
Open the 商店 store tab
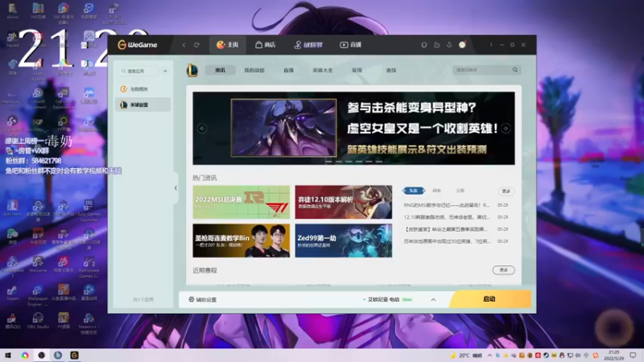pyautogui.click(x=266, y=45)
